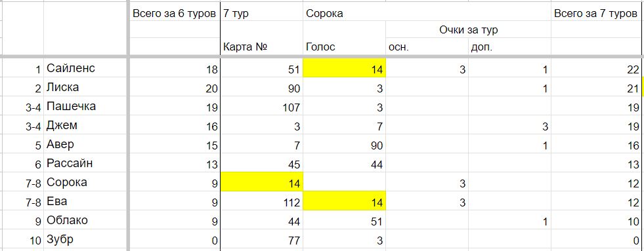Screen dimensions: 644x251
Task: Select the cell containing name Сайленс
Action: [x=86, y=68]
